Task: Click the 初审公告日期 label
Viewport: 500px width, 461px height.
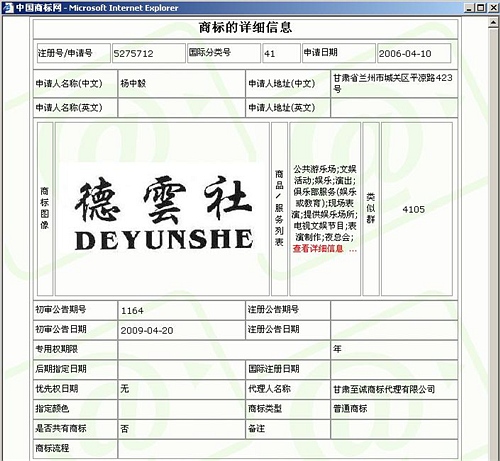Action: [61, 329]
